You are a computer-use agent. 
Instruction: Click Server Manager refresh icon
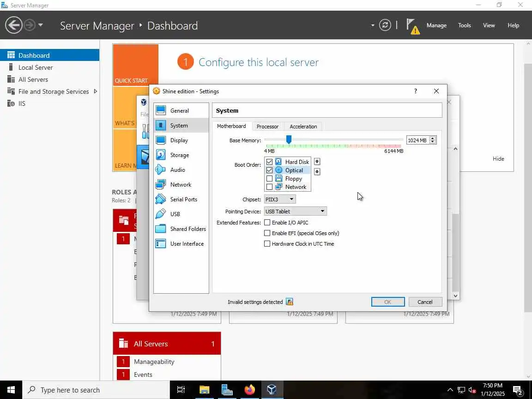(x=385, y=25)
